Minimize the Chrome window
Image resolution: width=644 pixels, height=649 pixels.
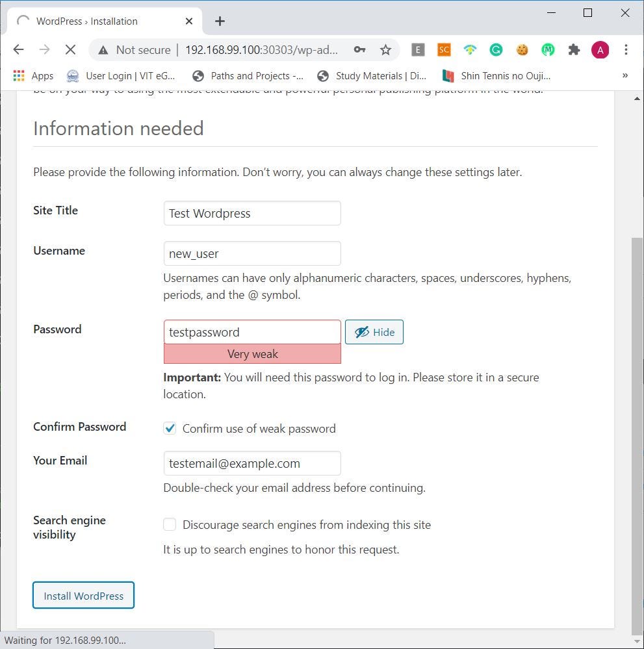[551, 13]
